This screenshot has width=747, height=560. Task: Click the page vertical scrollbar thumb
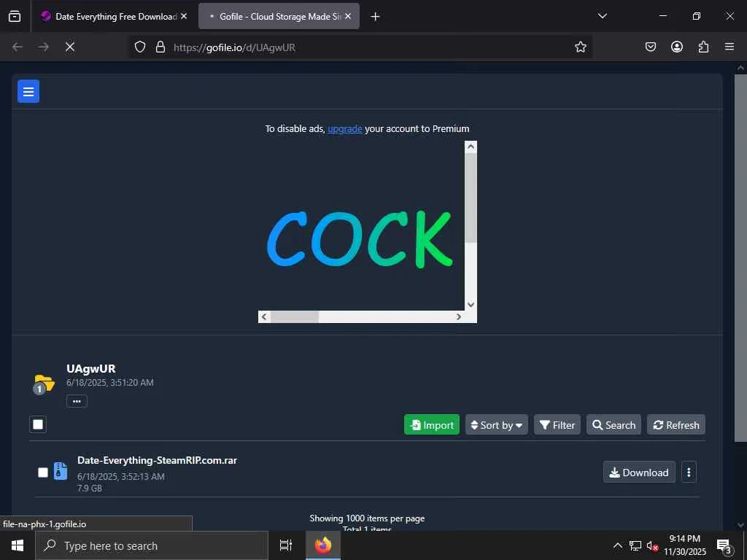coord(740,258)
